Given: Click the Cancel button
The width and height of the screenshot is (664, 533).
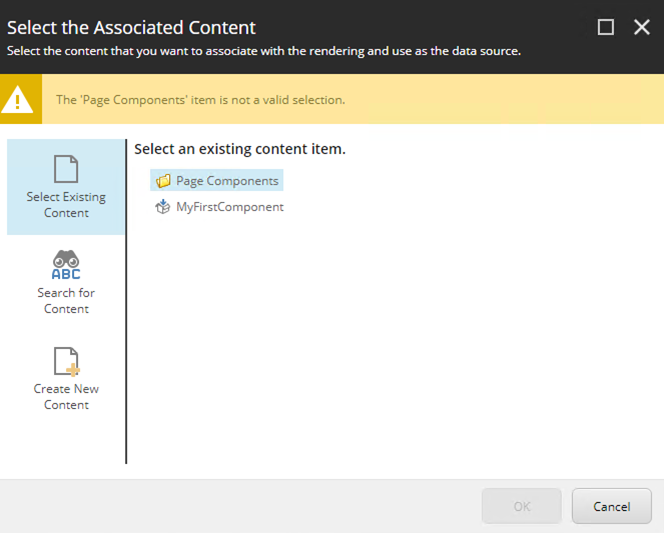Looking at the screenshot, I should (x=611, y=506).
